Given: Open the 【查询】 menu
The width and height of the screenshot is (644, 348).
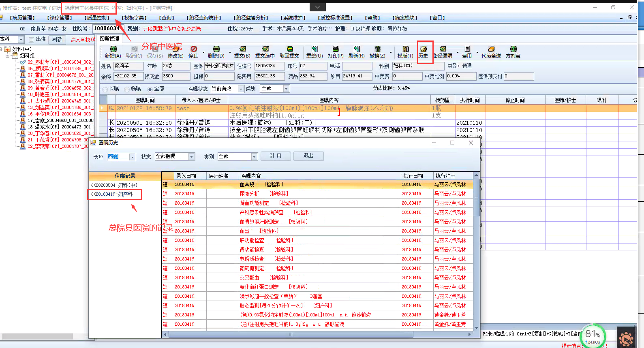Looking at the screenshot, I should 167,18.
